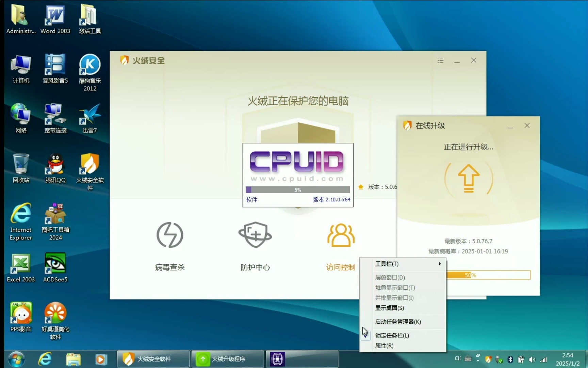
Task: Click the Windows Start orb
Action: [16, 359]
